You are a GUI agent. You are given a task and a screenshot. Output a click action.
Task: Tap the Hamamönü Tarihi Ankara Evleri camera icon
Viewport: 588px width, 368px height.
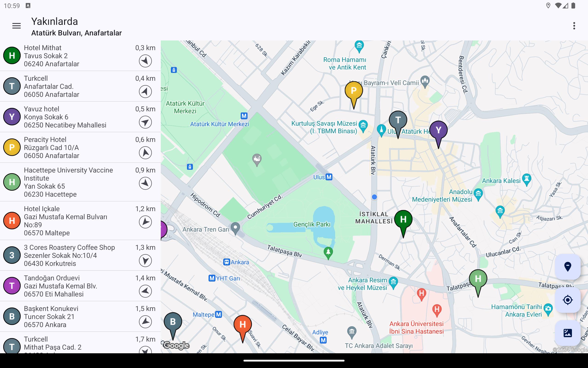(548, 310)
